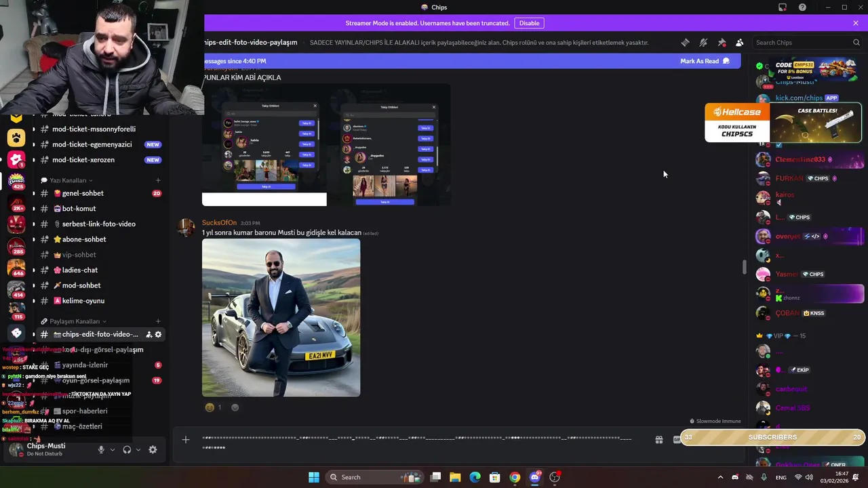Click the laughing emoji reaction with count 1
868x488 pixels.
[x=214, y=407]
